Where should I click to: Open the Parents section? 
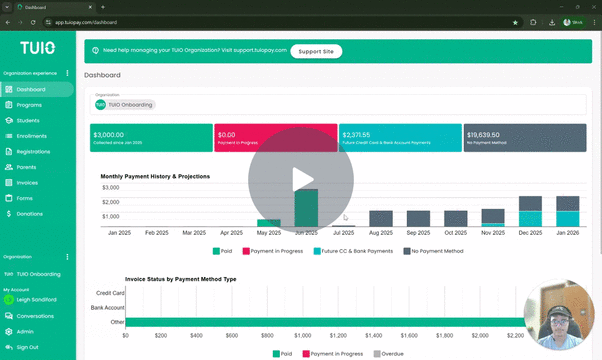pos(26,167)
